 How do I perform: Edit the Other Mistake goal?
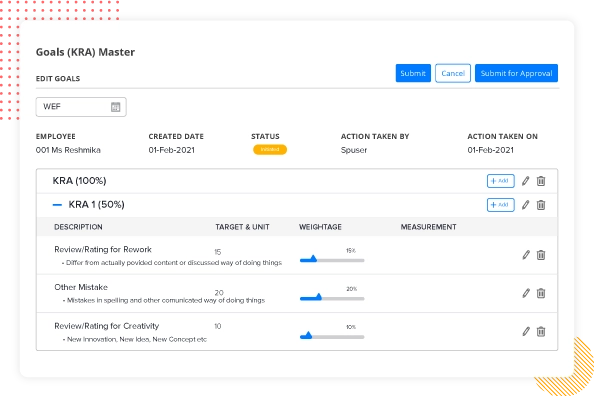pos(526,293)
